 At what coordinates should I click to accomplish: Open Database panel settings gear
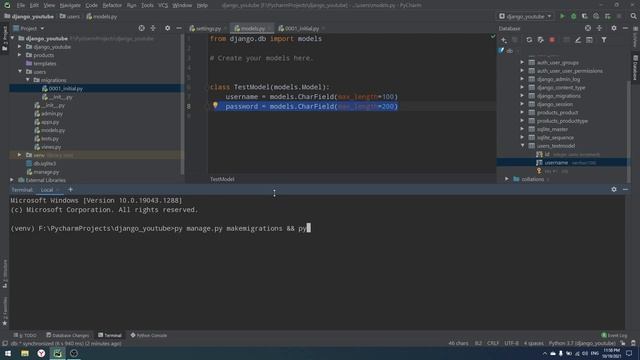(x=614, y=28)
